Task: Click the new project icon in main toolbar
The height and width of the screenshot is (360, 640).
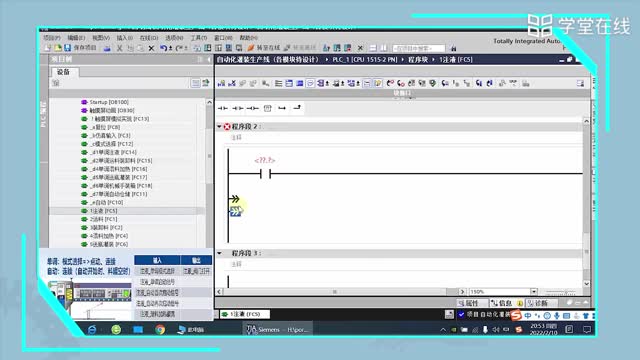Action: coord(48,48)
